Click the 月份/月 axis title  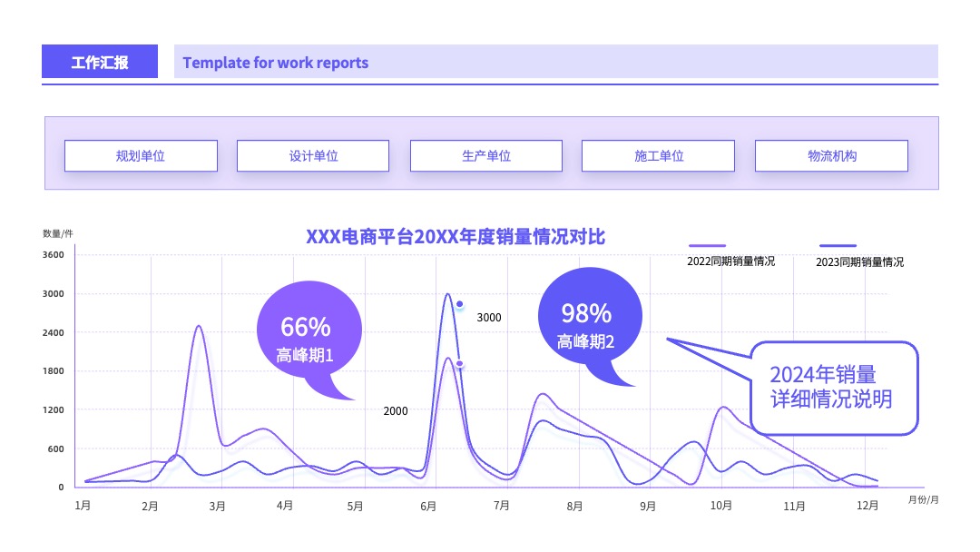923,499
